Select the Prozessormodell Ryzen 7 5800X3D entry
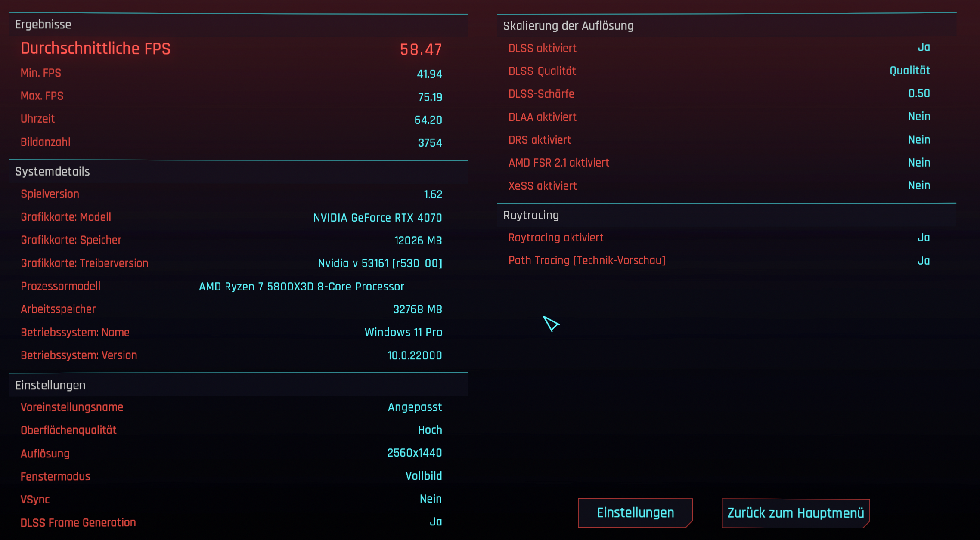 pyautogui.click(x=301, y=287)
